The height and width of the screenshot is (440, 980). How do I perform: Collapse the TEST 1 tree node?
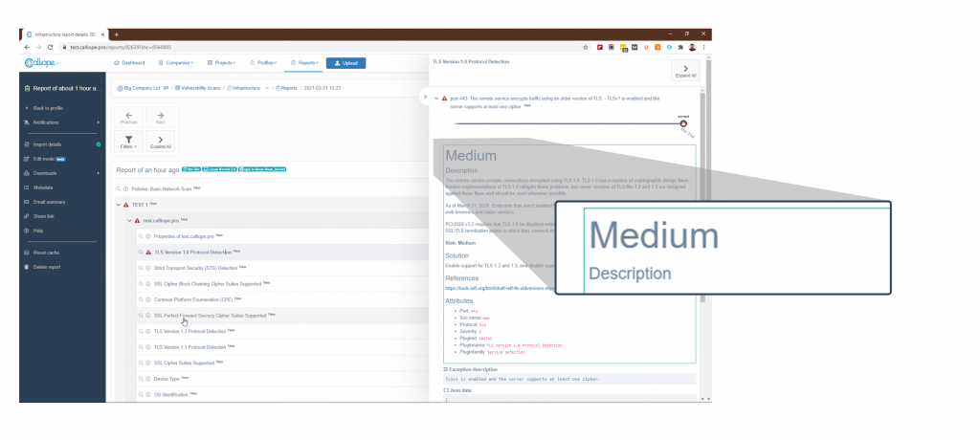click(x=119, y=205)
